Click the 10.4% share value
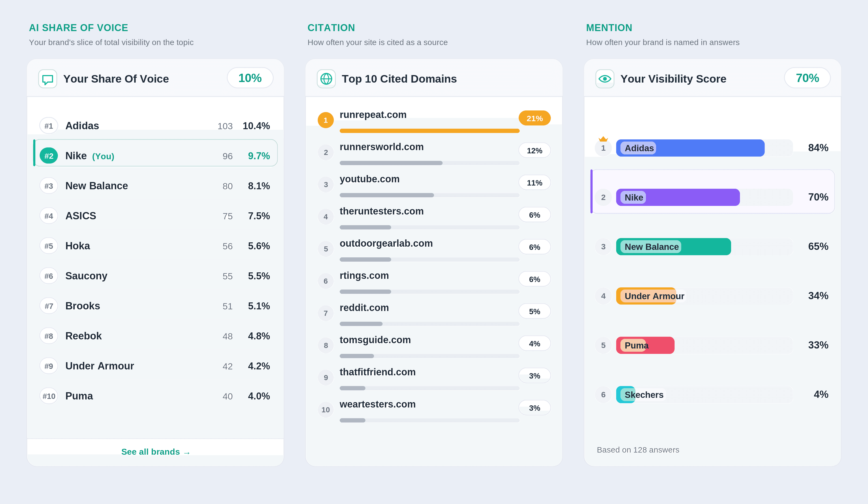 click(x=256, y=126)
